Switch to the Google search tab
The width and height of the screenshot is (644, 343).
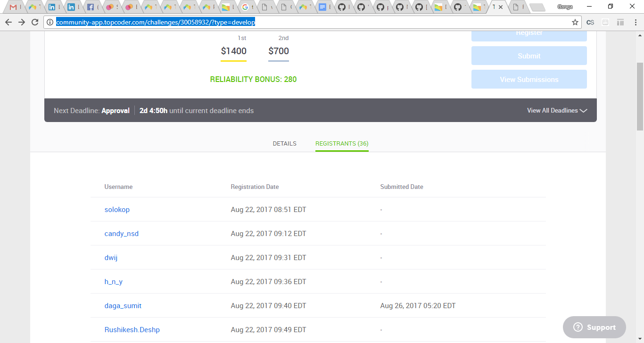click(x=246, y=7)
